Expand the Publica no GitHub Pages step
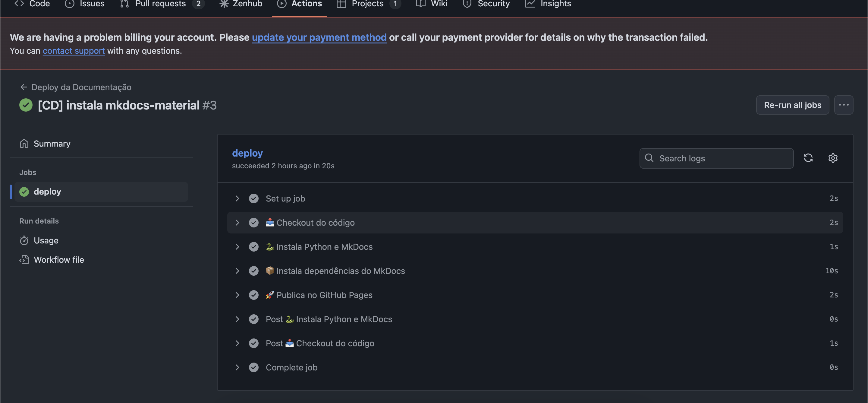This screenshot has width=868, height=403. coord(237,295)
